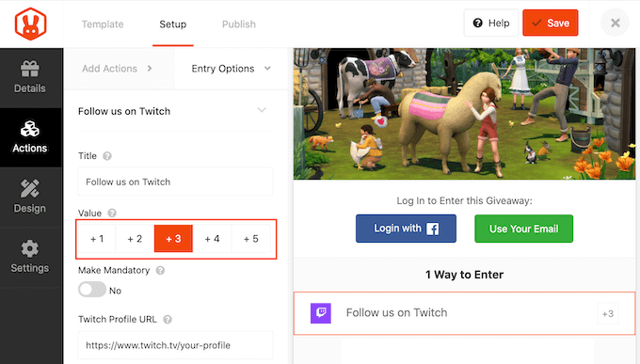Image resolution: width=640 pixels, height=364 pixels.
Task: Click Login with Facebook button
Action: click(x=406, y=229)
